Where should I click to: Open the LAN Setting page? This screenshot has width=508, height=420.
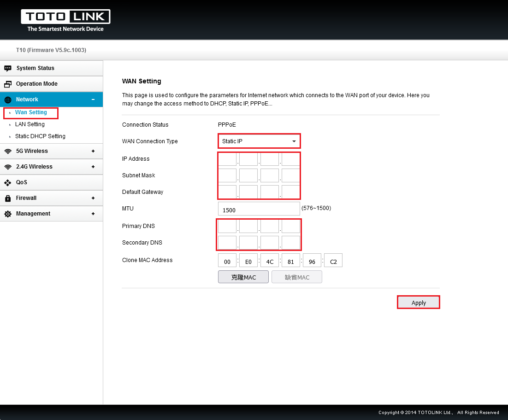30,124
